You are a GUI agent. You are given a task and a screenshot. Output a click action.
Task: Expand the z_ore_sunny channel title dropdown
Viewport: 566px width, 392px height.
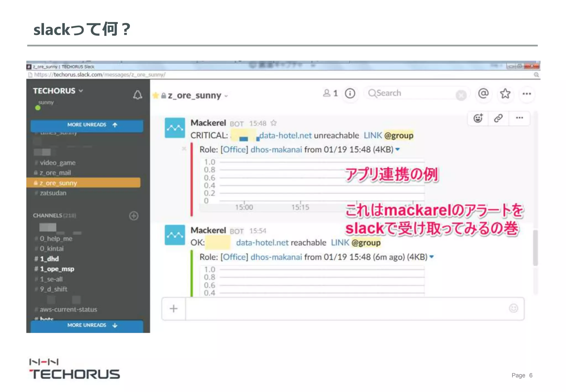pos(226,96)
